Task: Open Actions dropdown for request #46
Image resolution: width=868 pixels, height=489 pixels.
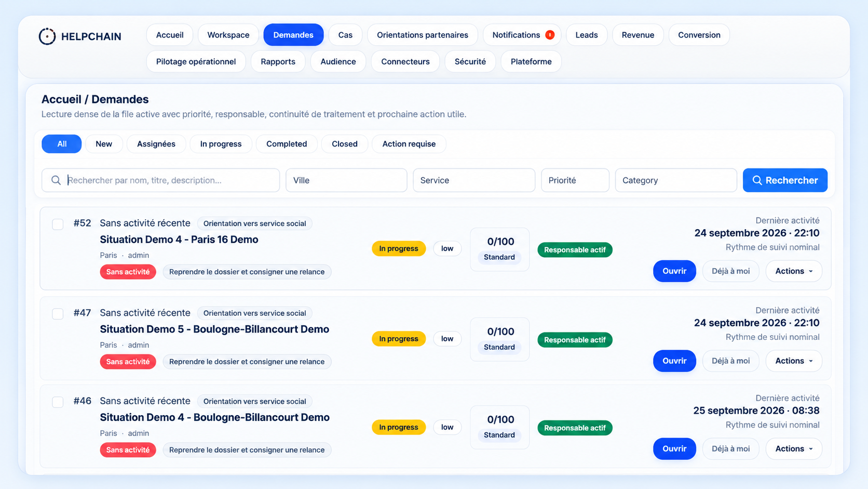Action: tap(794, 448)
